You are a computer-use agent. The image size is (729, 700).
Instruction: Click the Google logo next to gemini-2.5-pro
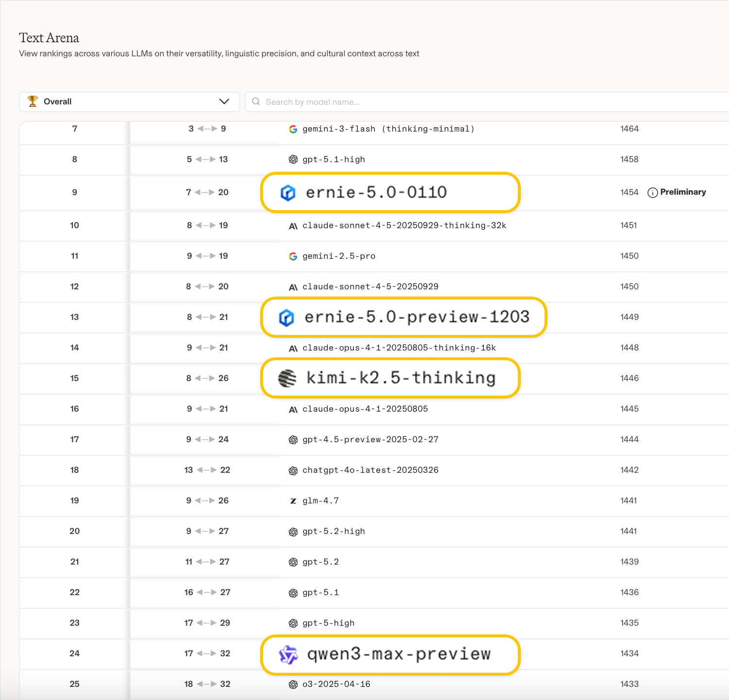[293, 256]
